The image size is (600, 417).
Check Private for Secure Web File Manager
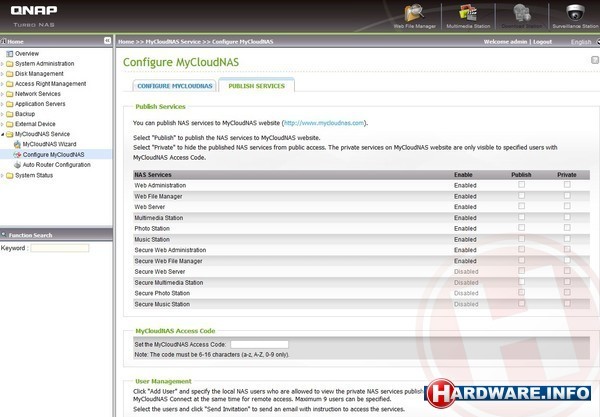[x=567, y=260]
